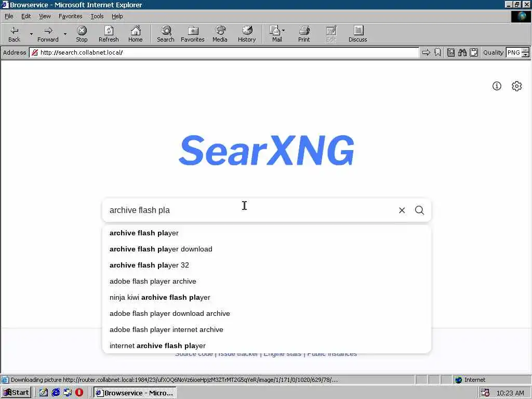Switch to Browservice taskbar button
Screen dimensions: 532x399
pyautogui.click(x=135, y=393)
